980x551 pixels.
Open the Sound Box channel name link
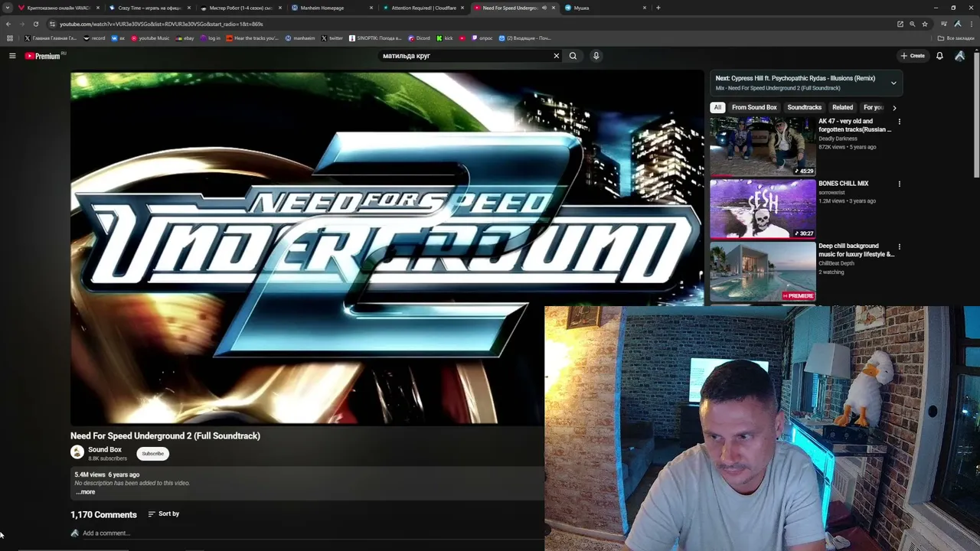click(x=105, y=450)
